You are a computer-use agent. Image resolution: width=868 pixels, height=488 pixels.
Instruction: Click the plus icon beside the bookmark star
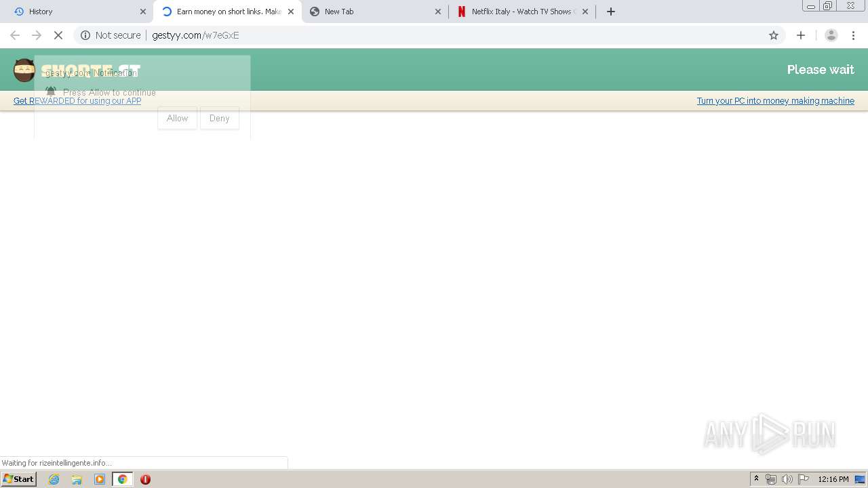(801, 35)
